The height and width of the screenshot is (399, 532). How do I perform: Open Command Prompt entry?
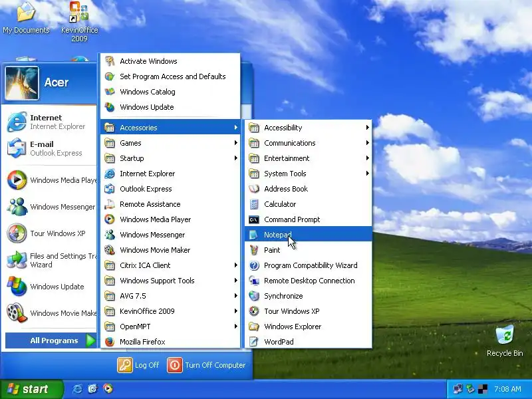click(308, 219)
